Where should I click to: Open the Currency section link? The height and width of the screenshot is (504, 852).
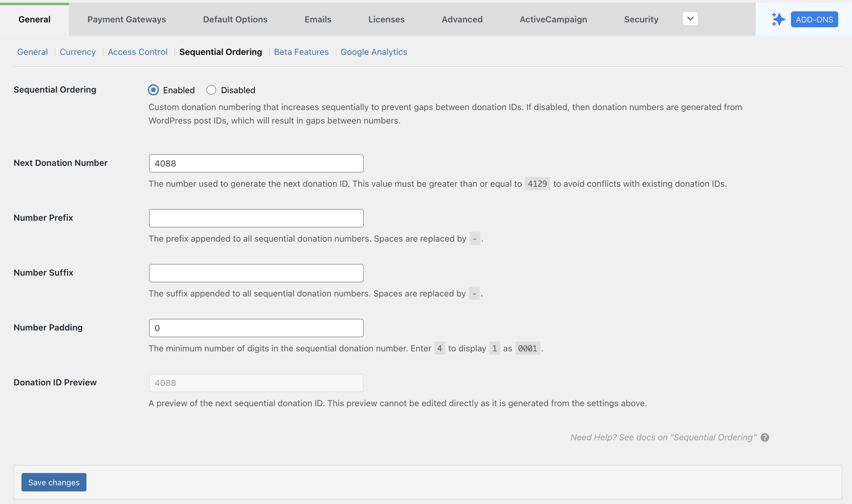[78, 52]
